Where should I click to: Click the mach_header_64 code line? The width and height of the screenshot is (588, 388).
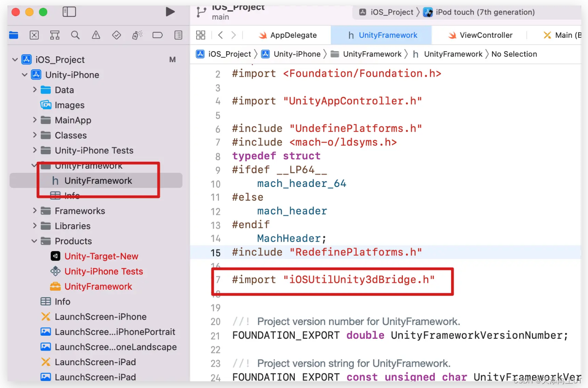pos(301,183)
